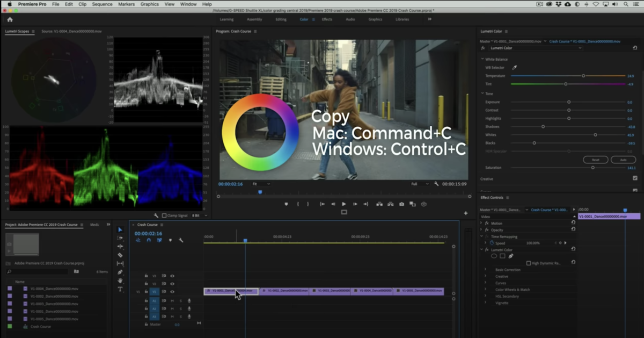Toggle V1 track output eye
Viewport: 644px width, 338px height.
tap(172, 291)
